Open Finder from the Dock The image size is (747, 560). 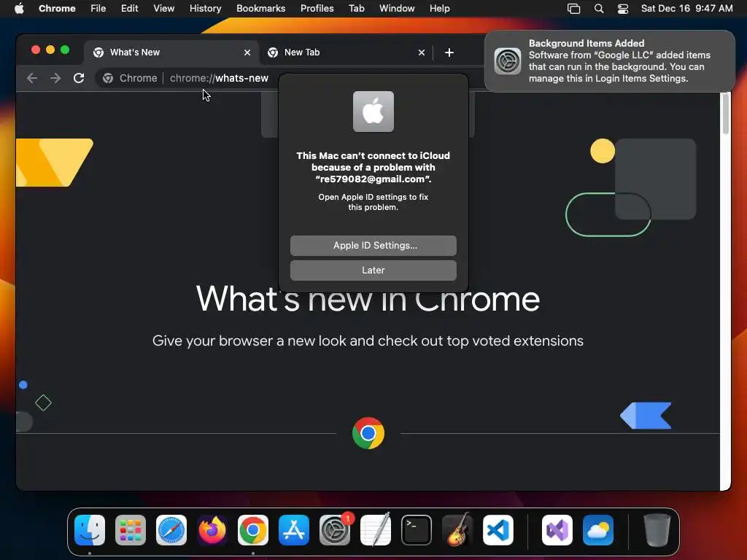coord(90,530)
